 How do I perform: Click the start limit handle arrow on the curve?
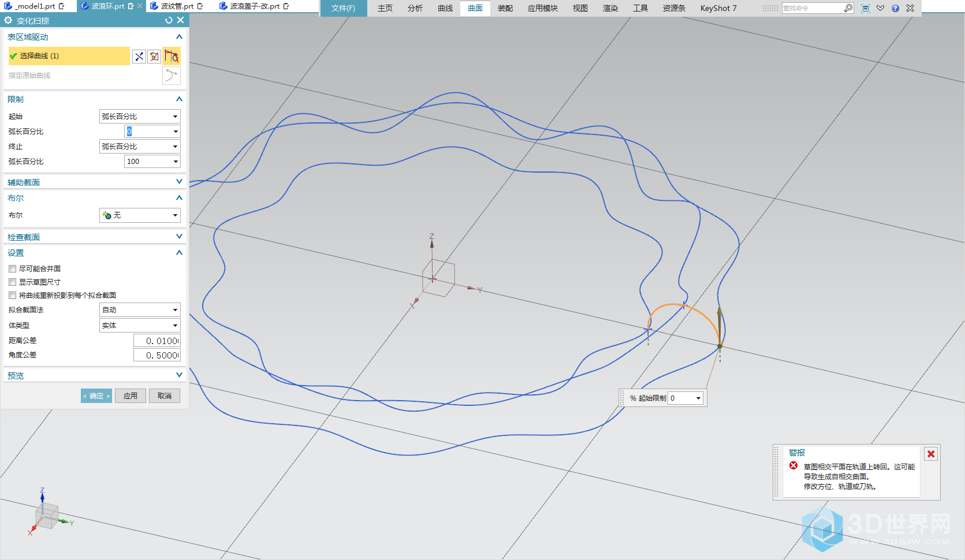720,326
